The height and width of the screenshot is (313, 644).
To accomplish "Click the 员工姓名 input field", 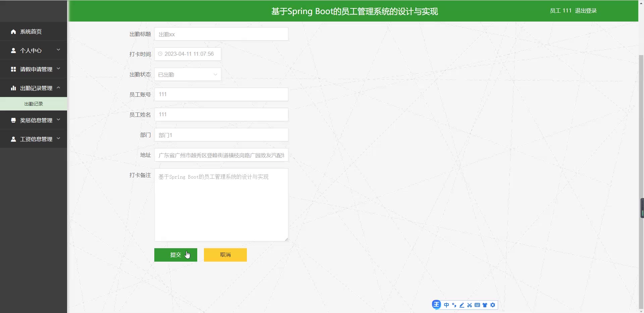I will click(221, 115).
